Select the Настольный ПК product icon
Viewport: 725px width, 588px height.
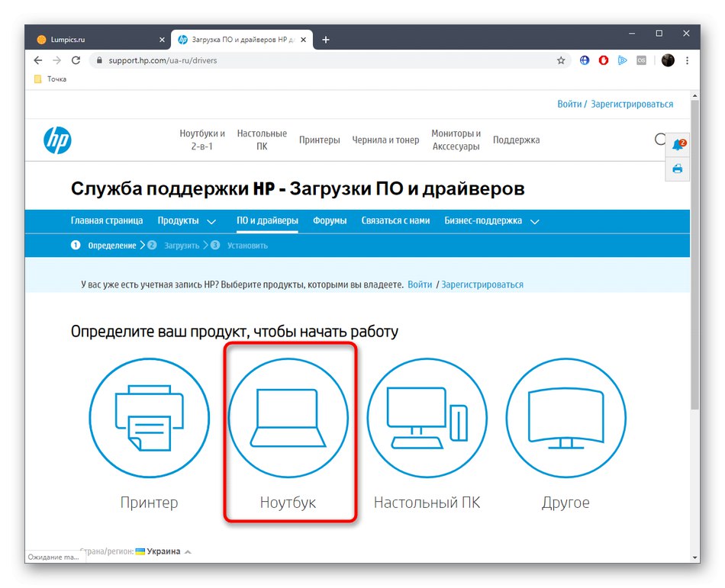pos(427,418)
